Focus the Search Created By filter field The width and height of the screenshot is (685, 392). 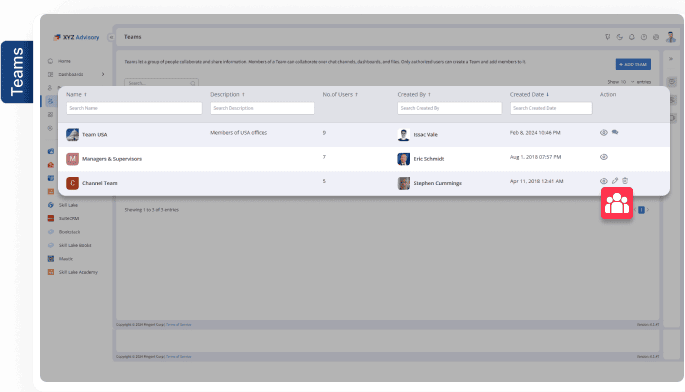pos(450,108)
